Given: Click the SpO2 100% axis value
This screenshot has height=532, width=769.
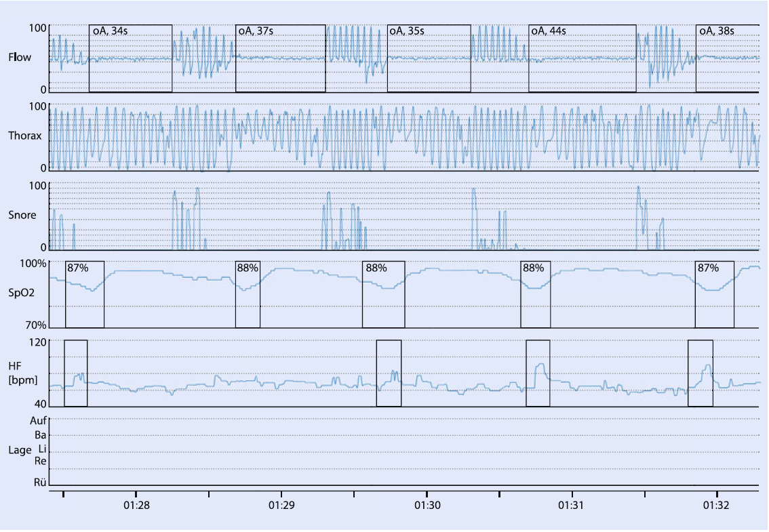Looking at the screenshot, I should pos(33,264).
